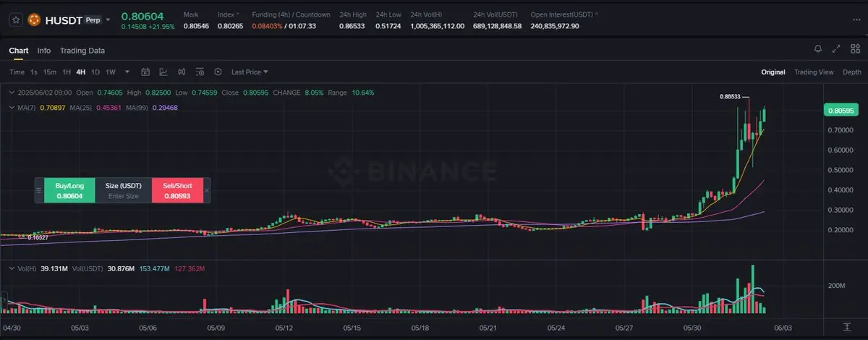Switch to the Trading View chart
This screenshot has width=868, height=340.
tap(814, 72)
